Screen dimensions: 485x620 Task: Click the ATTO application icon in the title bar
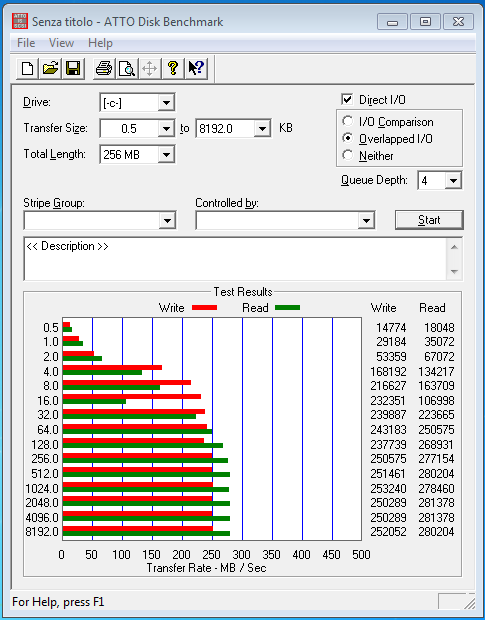(x=20, y=21)
